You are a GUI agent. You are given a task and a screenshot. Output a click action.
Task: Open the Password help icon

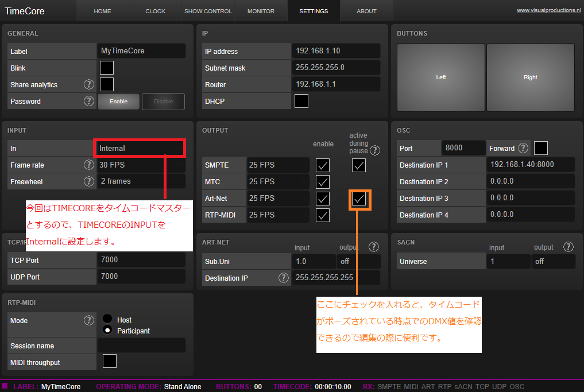88,101
